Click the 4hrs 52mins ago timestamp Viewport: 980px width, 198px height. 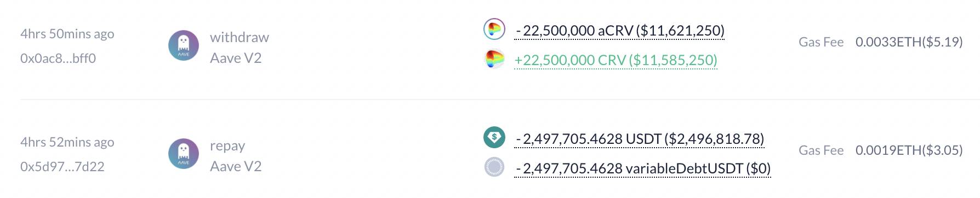[67, 142]
